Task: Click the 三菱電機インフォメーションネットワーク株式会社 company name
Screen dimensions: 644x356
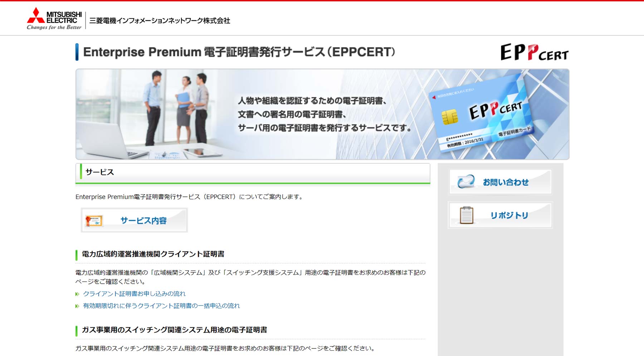Action: pyautogui.click(x=160, y=21)
